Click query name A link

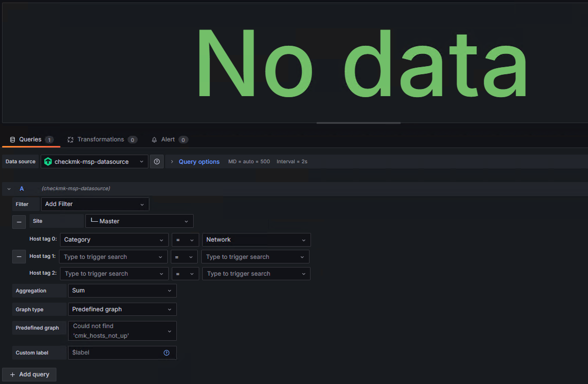[x=22, y=189]
